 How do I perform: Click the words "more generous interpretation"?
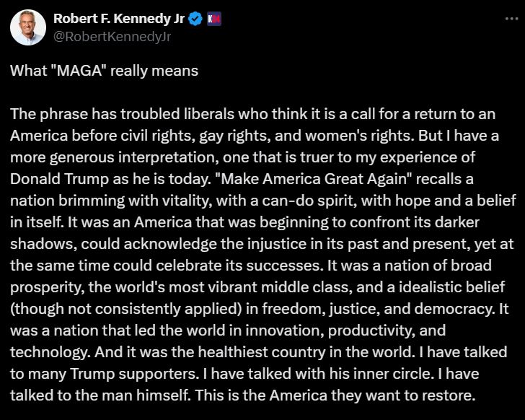(114, 157)
